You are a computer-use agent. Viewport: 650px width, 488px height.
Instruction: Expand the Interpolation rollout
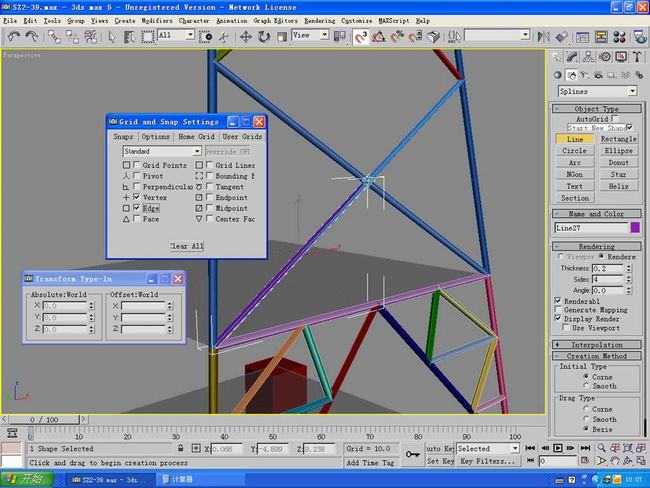pos(597,345)
